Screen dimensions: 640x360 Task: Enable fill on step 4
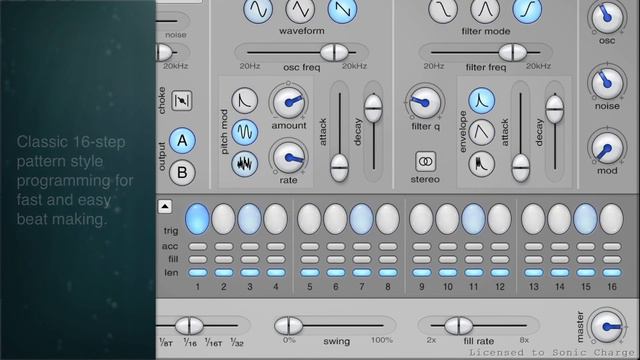pyautogui.click(x=276, y=260)
